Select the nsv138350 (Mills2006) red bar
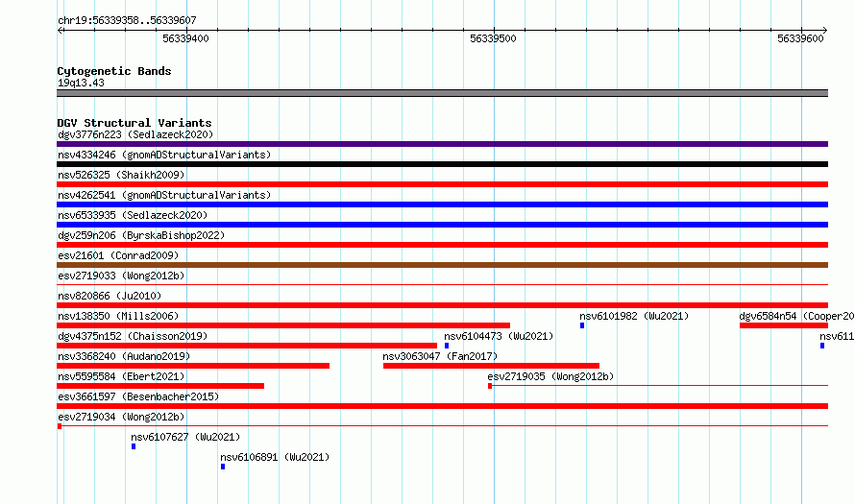The height and width of the screenshot is (504, 855). pyautogui.click(x=283, y=325)
